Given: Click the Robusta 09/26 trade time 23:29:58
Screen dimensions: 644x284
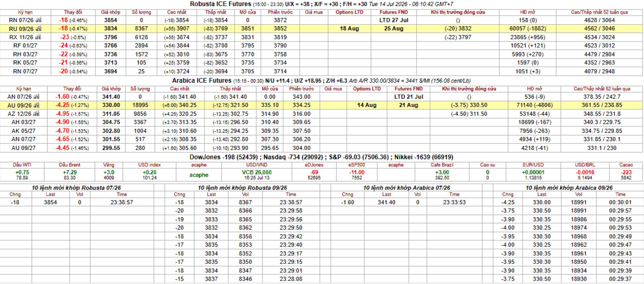Looking at the screenshot, I should click(291, 211).
